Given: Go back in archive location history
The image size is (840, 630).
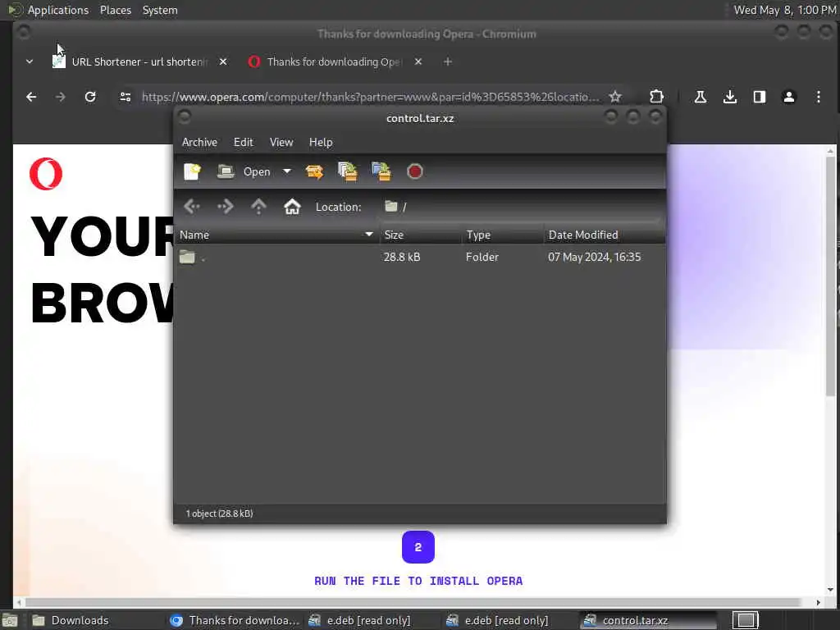Looking at the screenshot, I should coord(192,207).
